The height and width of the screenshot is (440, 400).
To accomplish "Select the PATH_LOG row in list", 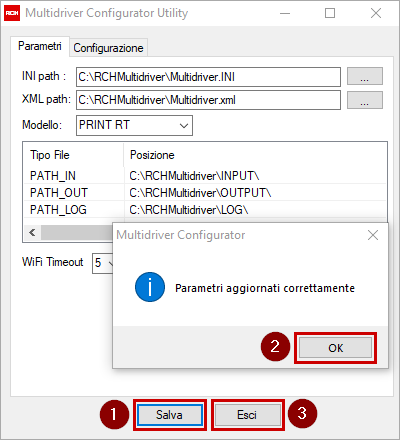I will [205, 210].
